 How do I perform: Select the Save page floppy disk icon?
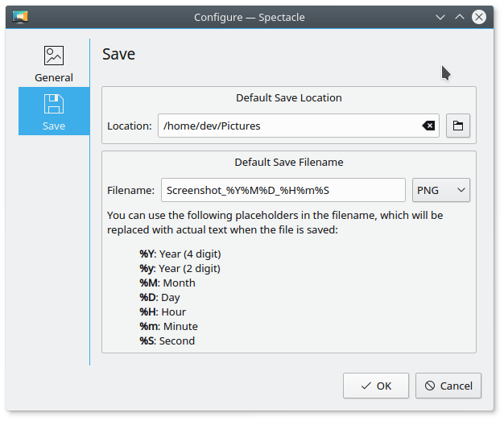click(54, 104)
